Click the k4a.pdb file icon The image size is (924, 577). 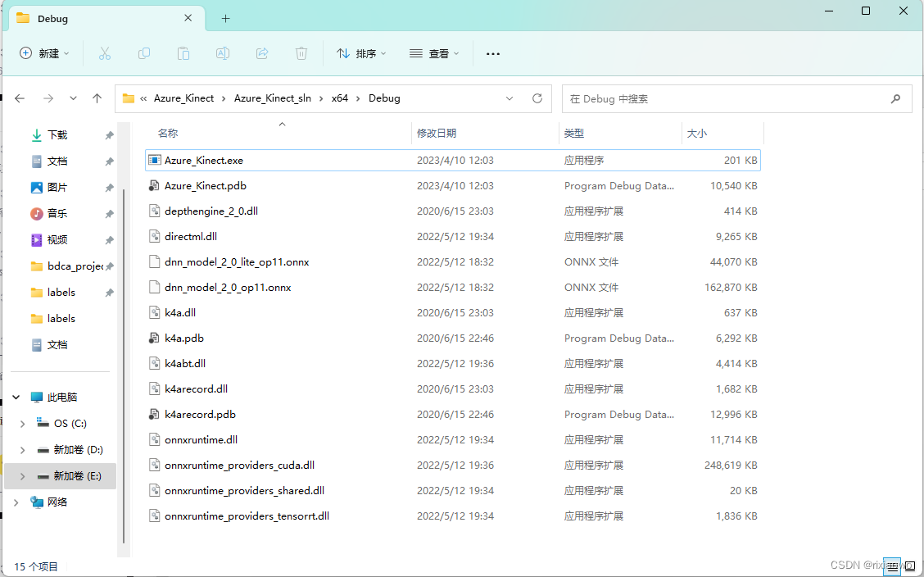click(154, 338)
